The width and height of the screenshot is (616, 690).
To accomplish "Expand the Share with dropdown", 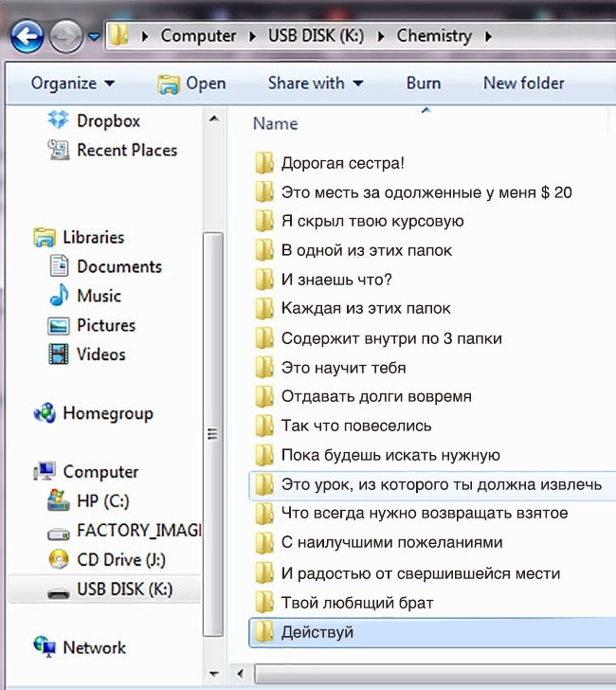I will click(x=315, y=83).
